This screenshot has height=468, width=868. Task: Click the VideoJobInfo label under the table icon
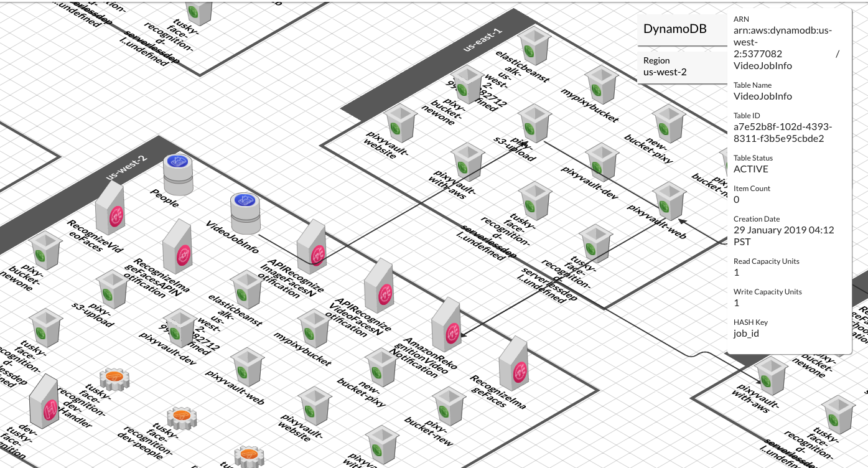(233, 237)
